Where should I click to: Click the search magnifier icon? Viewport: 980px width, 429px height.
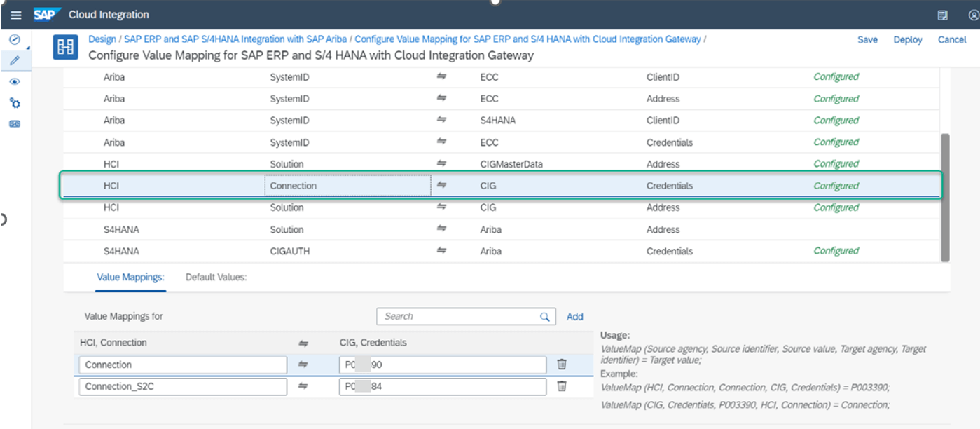coord(544,317)
